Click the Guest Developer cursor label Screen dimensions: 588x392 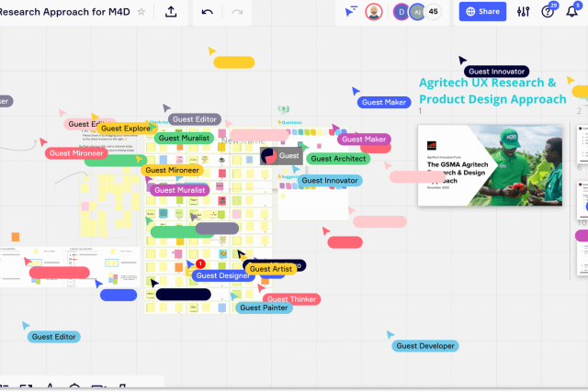[x=425, y=345]
